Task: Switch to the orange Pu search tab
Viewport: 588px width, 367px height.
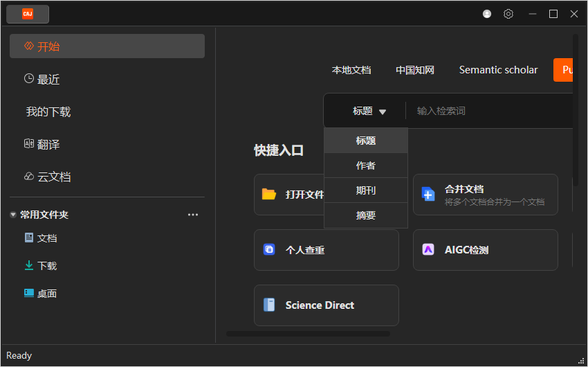Action: (563, 70)
